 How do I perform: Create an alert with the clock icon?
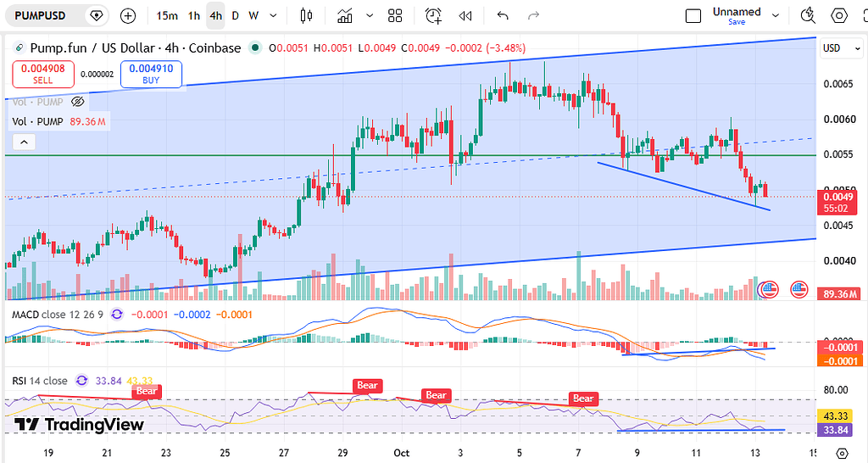click(433, 15)
